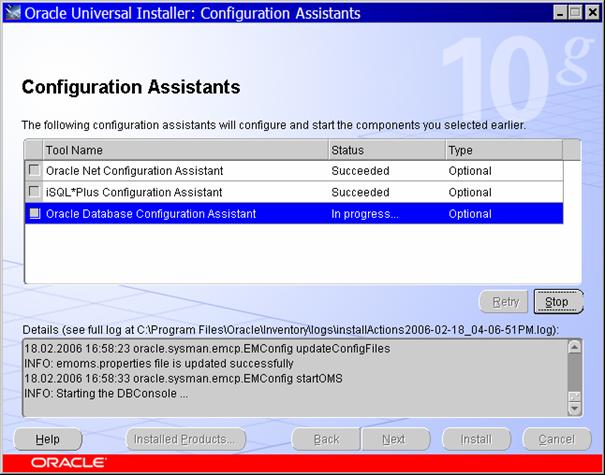Toggle Oracle Database Configuration Assistant checkbox
Viewport: 605px width, 475px height.
(x=35, y=214)
